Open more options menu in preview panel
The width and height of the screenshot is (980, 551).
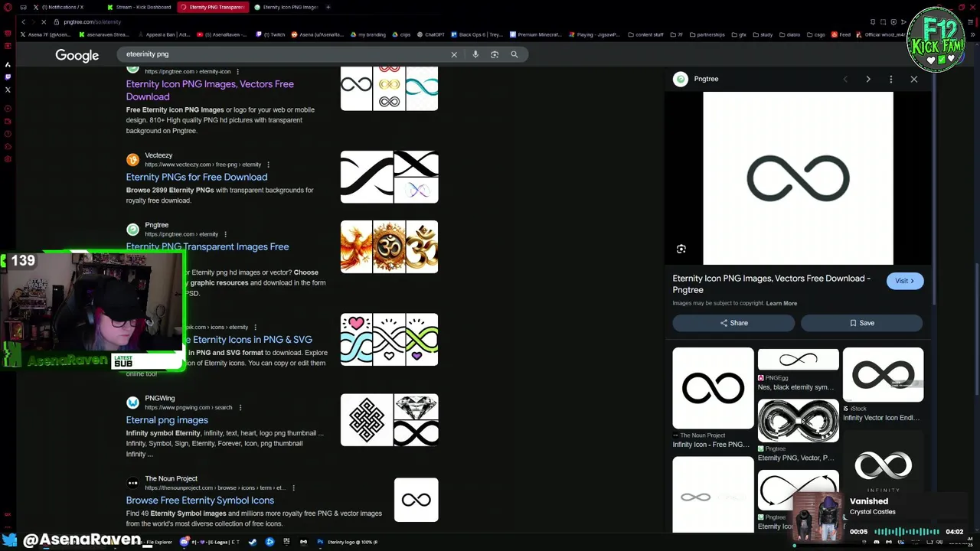pyautogui.click(x=891, y=79)
